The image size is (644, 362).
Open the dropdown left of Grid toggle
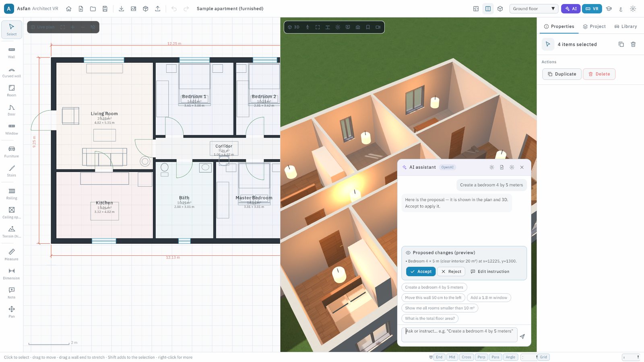tap(529, 357)
